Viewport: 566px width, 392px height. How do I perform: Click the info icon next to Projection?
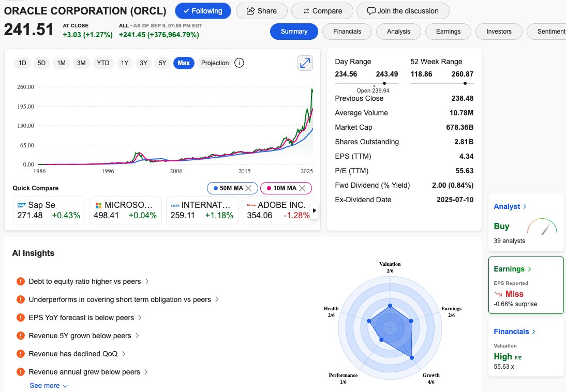pyautogui.click(x=239, y=63)
